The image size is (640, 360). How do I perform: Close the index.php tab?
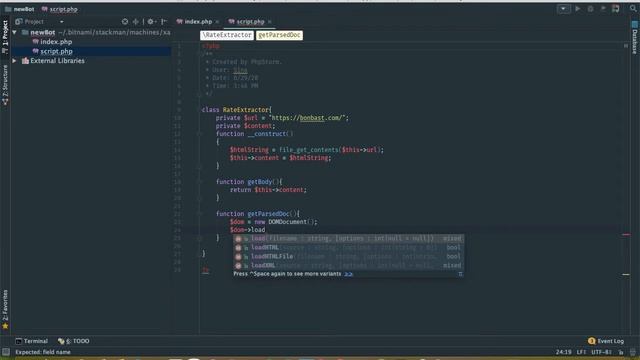[x=217, y=22]
